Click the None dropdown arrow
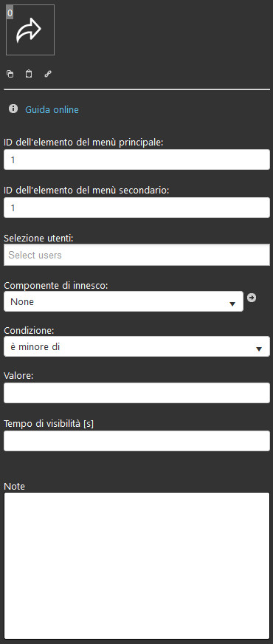273x644 pixels. [x=232, y=304]
